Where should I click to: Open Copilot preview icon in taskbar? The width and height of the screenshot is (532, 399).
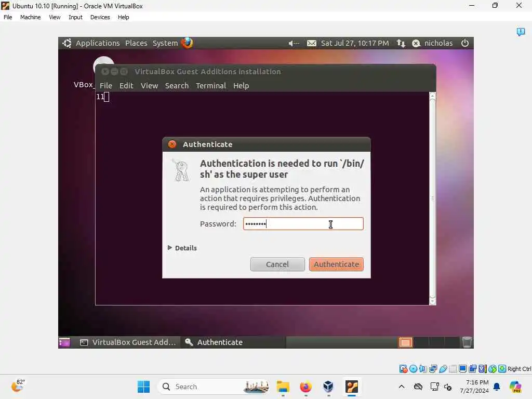[x=515, y=387]
